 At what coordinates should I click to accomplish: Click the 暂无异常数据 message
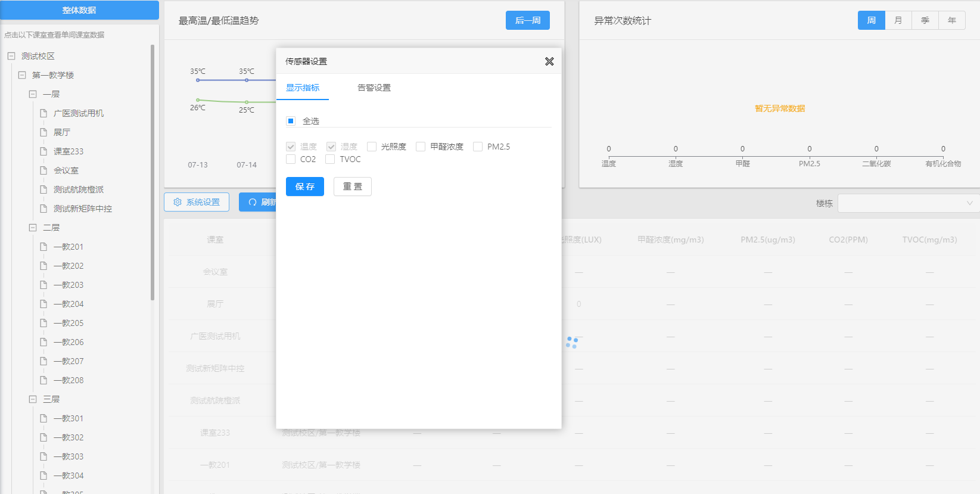780,108
